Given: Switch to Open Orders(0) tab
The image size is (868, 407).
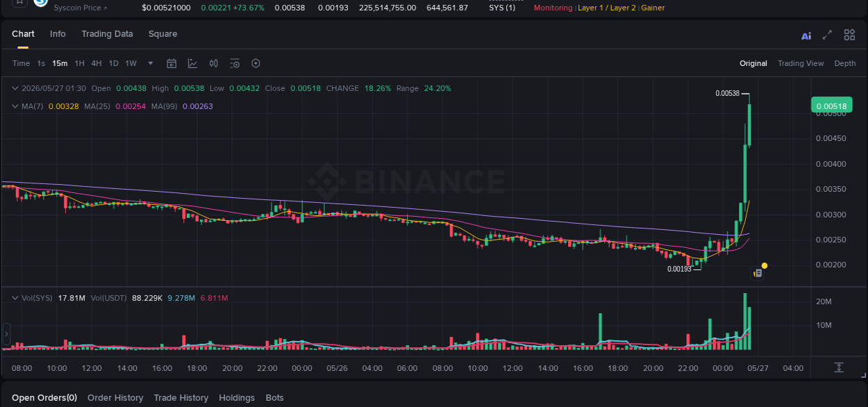Looking at the screenshot, I should pos(44,398).
